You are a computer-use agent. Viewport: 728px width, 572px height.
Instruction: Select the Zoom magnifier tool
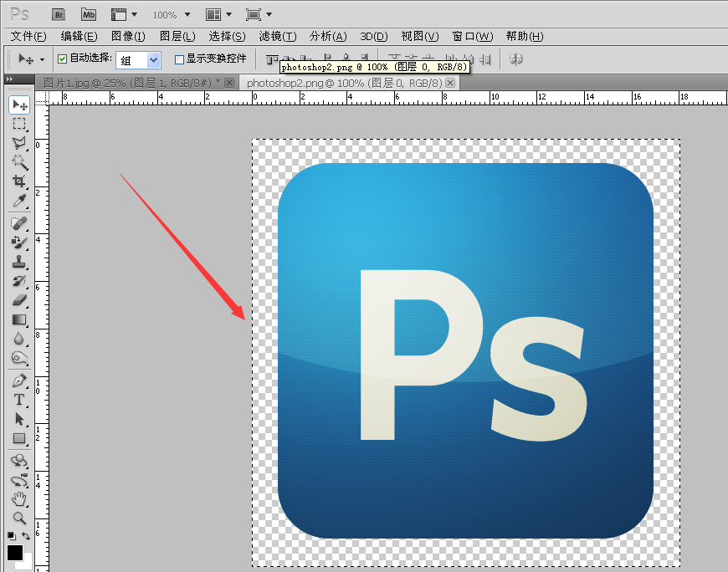(x=19, y=518)
